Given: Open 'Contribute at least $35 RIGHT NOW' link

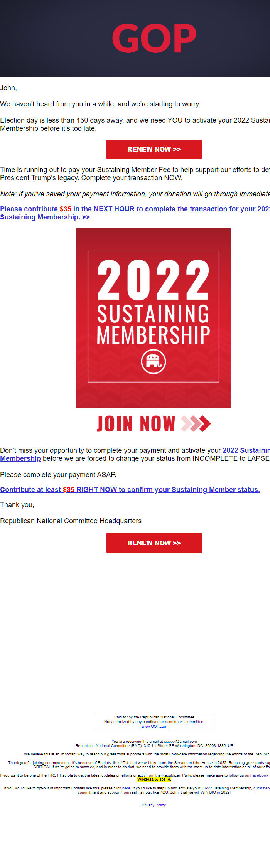Looking at the screenshot, I should pos(130,490).
